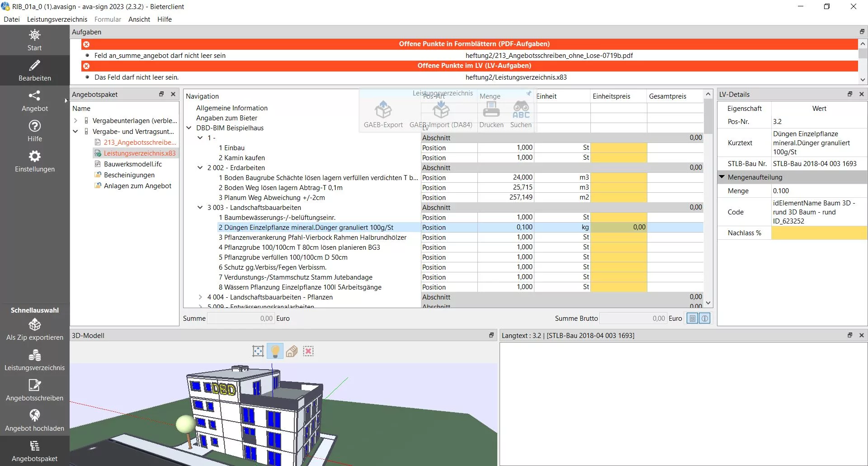This screenshot has height=466, width=868.
Task: Open the Start section in sidebar
Action: (x=35, y=40)
